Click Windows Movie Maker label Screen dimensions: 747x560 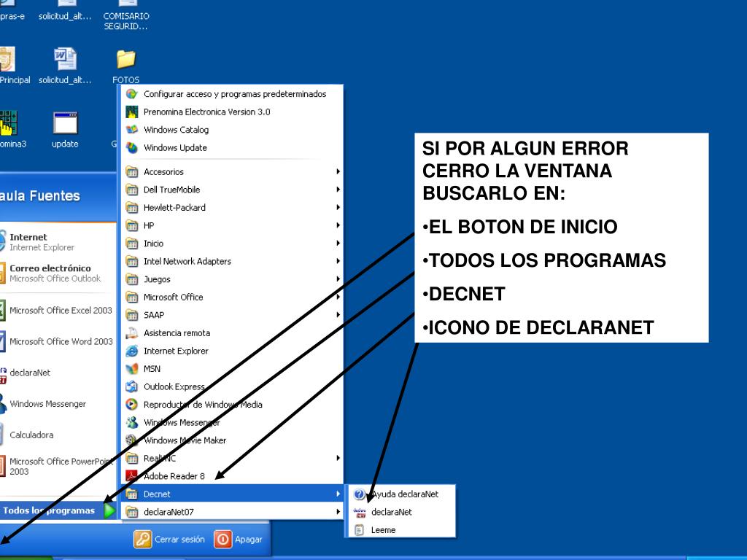[x=185, y=440]
